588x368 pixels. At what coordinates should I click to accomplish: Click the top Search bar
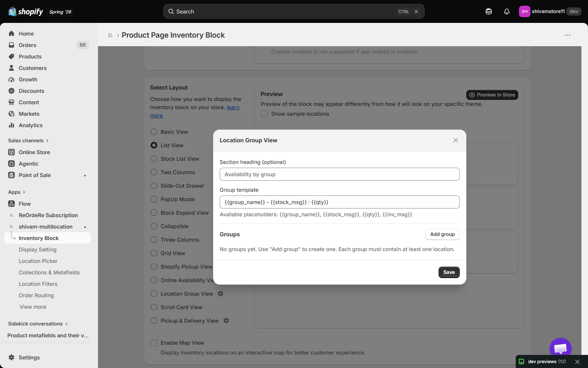tap(294, 11)
